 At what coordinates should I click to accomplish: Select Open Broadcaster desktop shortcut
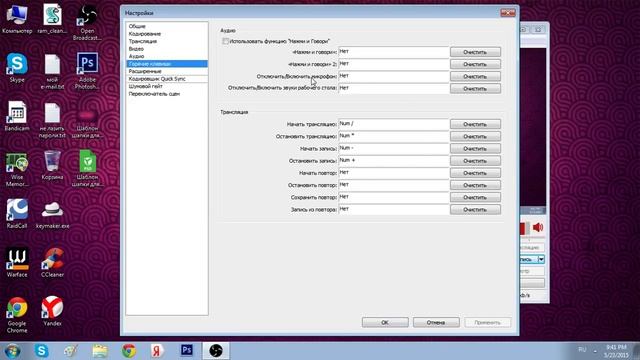(x=87, y=22)
